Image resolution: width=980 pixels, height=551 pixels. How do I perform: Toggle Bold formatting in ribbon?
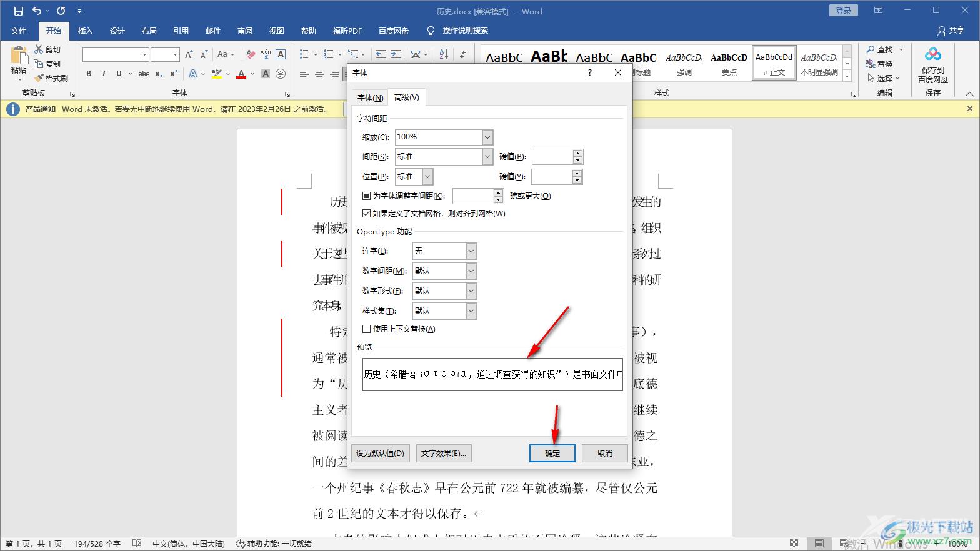coord(89,74)
